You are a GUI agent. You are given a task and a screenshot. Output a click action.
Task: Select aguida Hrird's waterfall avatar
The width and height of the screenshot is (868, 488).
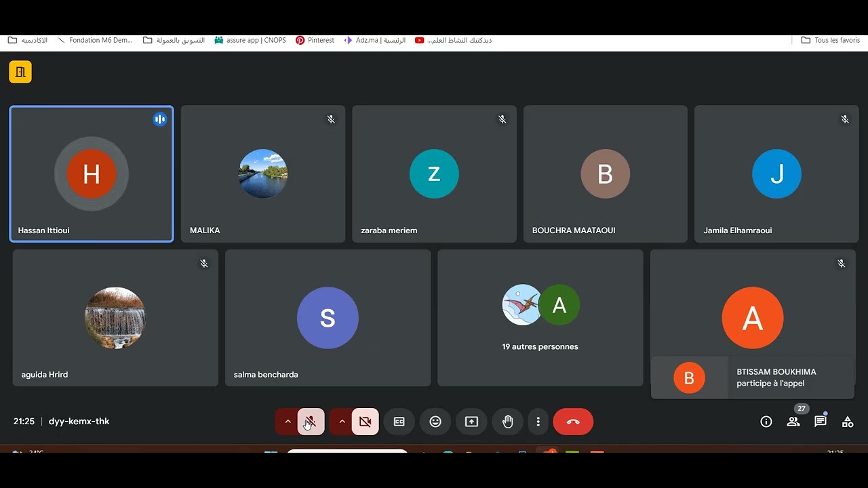115,318
